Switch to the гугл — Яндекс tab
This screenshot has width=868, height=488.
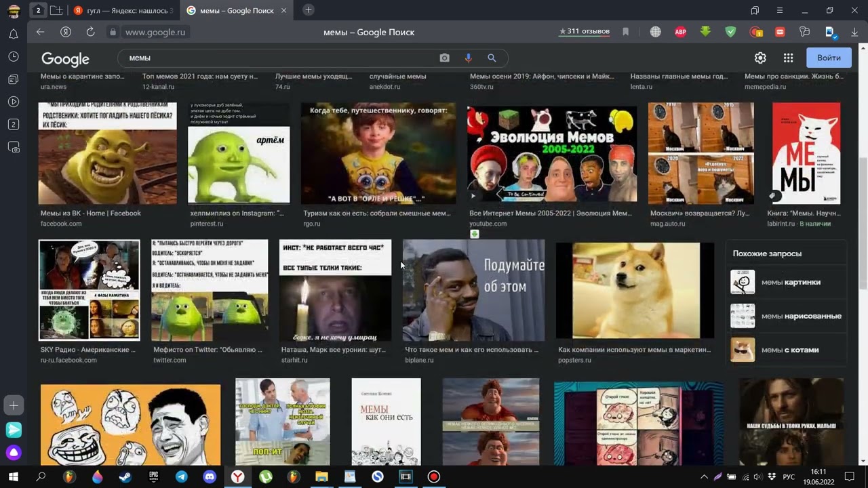pyautogui.click(x=123, y=10)
